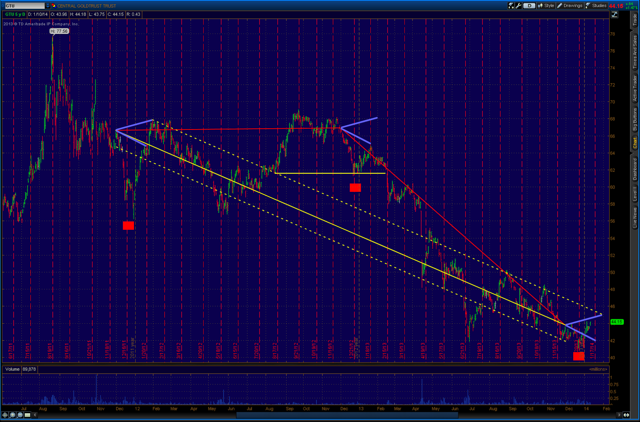Click the share chart icon beside wrench

point(511,6)
